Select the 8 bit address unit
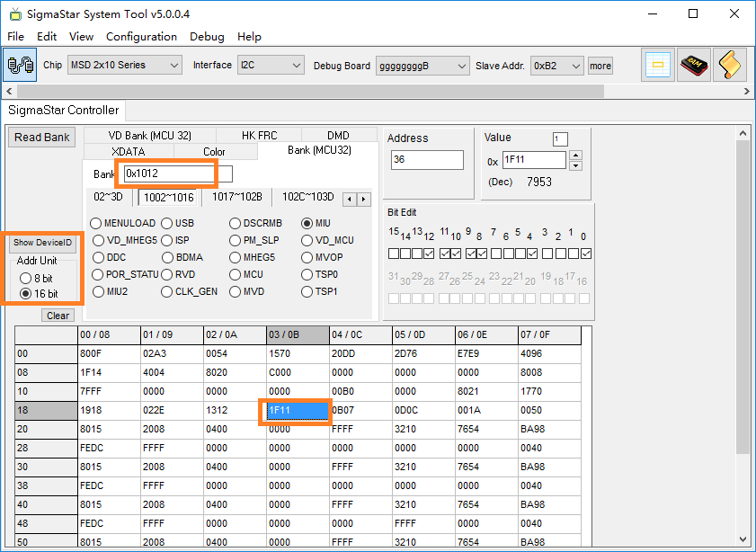 point(25,279)
